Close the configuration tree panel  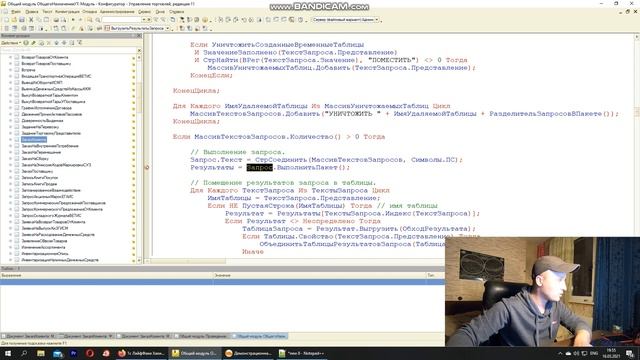[139, 36]
